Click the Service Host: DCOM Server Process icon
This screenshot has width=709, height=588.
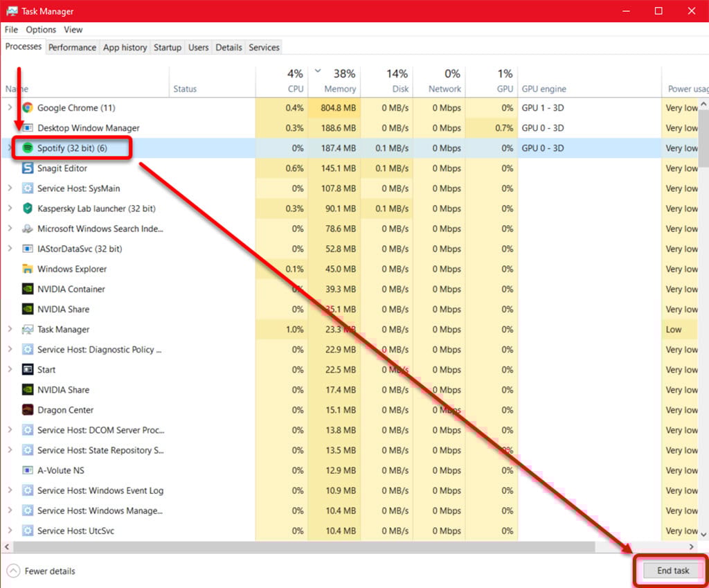click(28, 430)
